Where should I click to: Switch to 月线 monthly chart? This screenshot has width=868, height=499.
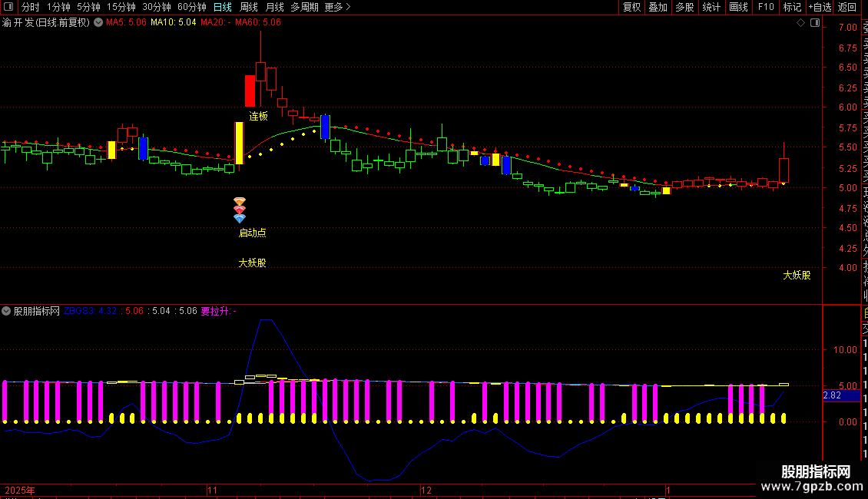[x=274, y=7]
